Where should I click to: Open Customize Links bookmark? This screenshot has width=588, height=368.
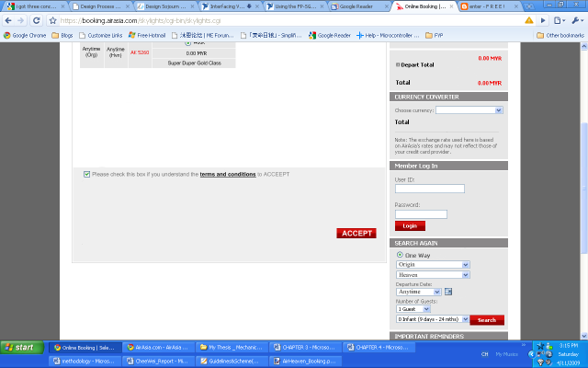pyautogui.click(x=101, y=35)
